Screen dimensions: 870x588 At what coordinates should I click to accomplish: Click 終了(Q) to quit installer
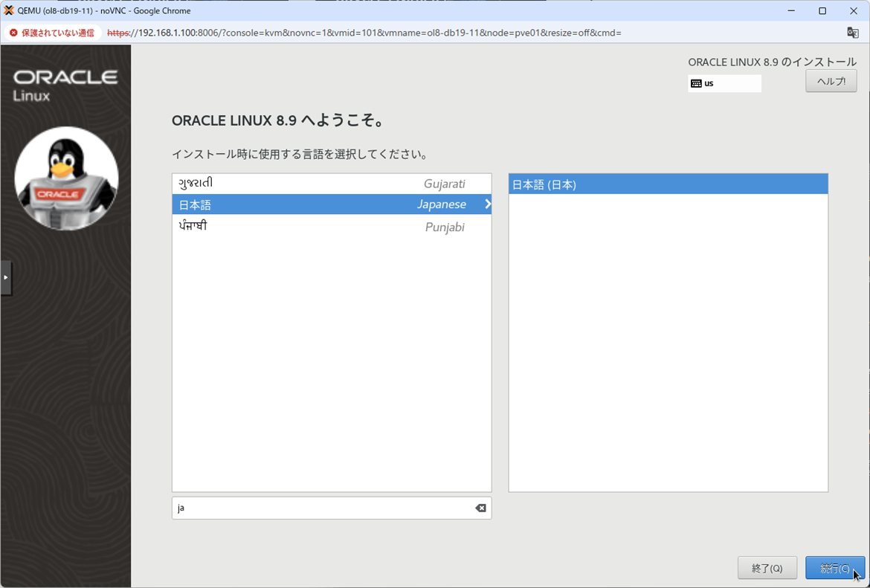(767, 568)
